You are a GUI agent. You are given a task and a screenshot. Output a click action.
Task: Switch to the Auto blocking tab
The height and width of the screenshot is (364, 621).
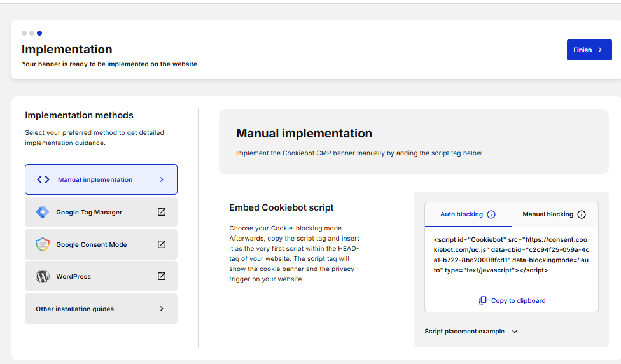[x=468, y=214]
